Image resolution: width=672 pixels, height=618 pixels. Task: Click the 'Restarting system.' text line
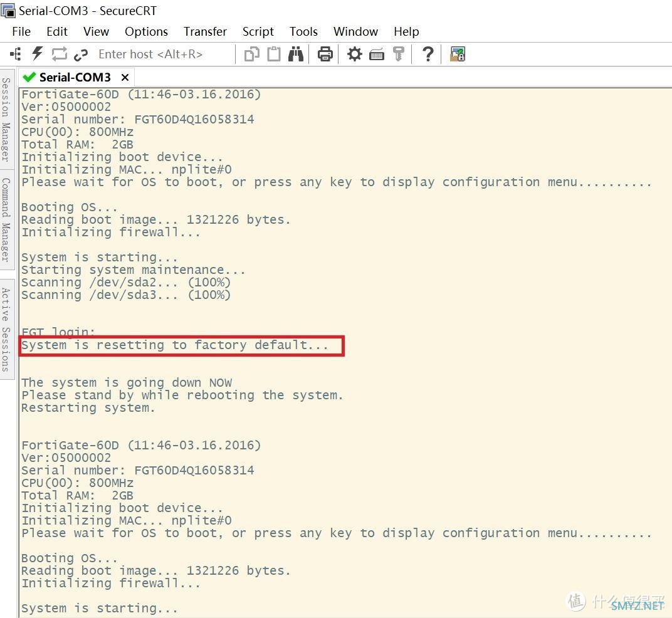click(88, 408)
